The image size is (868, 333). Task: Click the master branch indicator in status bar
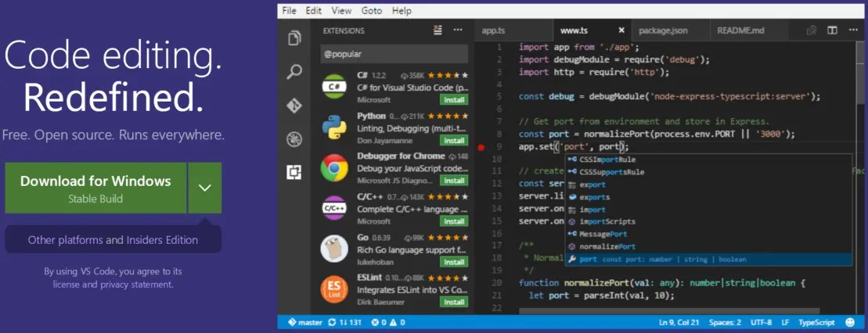click(x=305, y=323)
